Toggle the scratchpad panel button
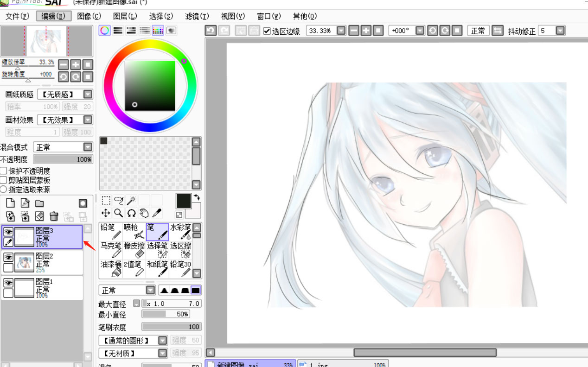The width and height of the screenshot is (588, 367). (x=172, y=31)
